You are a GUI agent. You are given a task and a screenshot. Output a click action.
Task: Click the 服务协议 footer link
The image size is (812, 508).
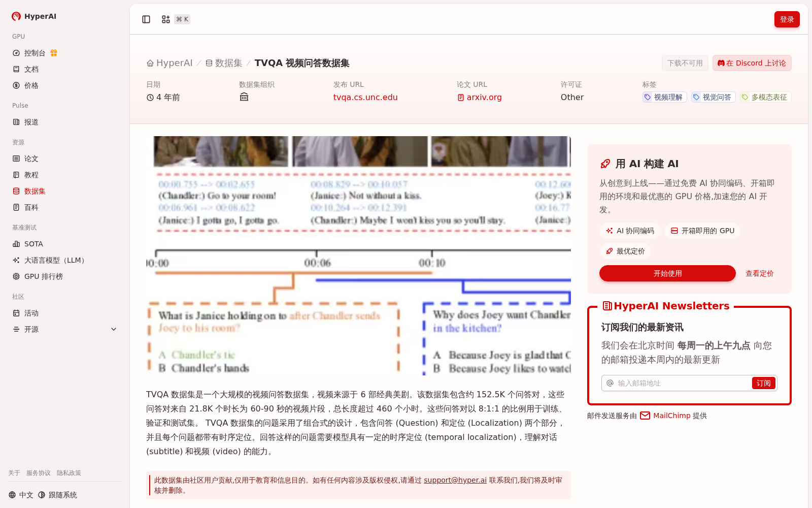tap(39, 473)
